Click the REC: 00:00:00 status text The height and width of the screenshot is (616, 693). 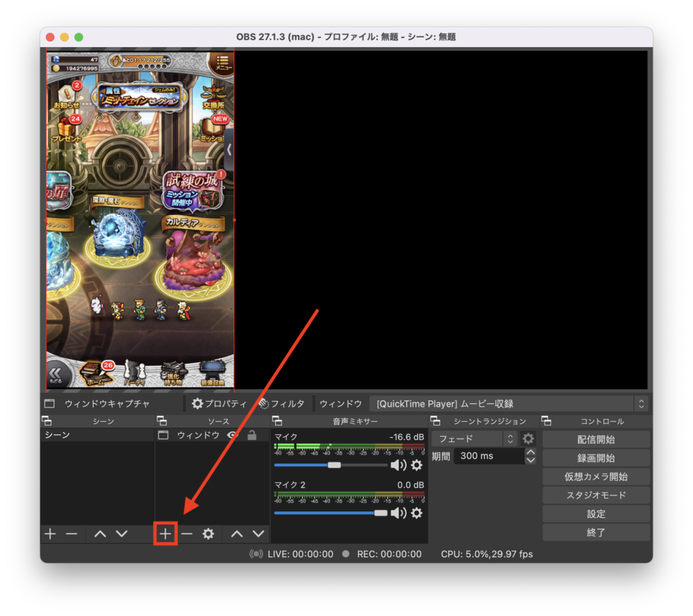point(389,554)
